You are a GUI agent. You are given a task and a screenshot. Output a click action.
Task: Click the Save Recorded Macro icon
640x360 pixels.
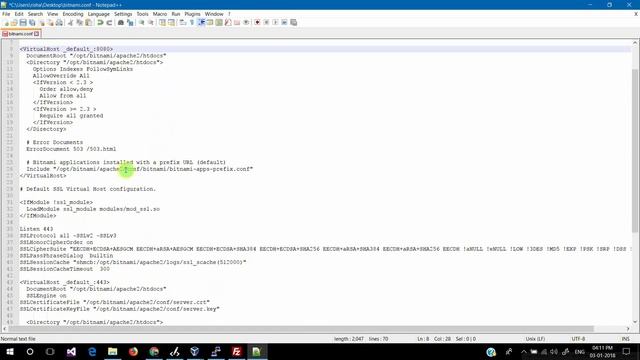[x=293, y=22]
